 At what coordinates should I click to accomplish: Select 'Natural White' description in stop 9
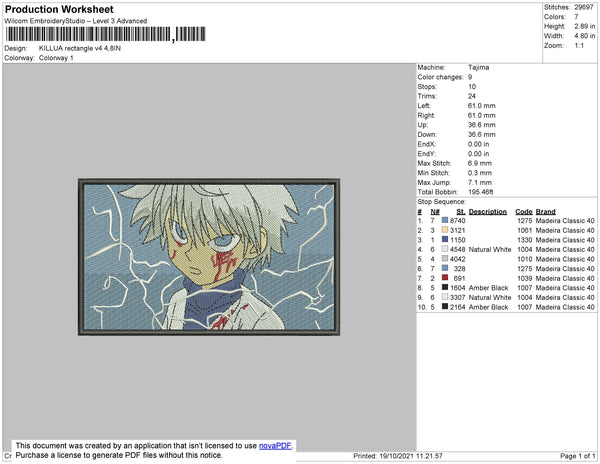(490, 297)
